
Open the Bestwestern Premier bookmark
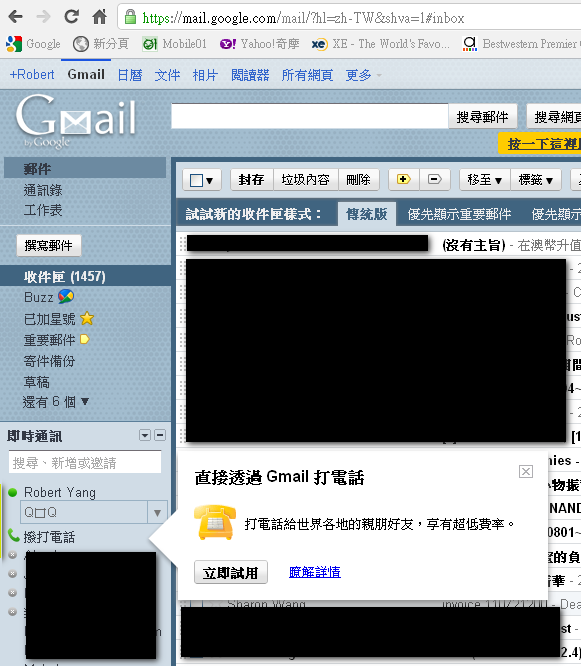tap(521, 44)
